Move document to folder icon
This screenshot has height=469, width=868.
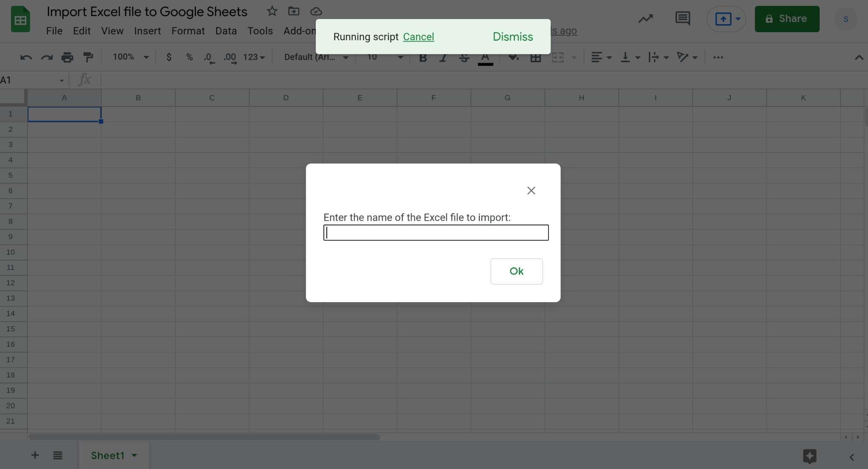294,11
